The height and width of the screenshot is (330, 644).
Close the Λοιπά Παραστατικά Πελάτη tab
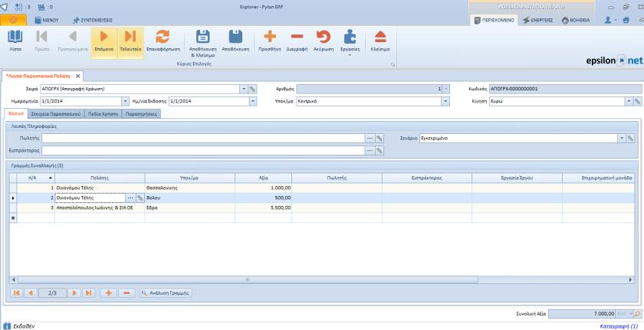coord(77,77)
